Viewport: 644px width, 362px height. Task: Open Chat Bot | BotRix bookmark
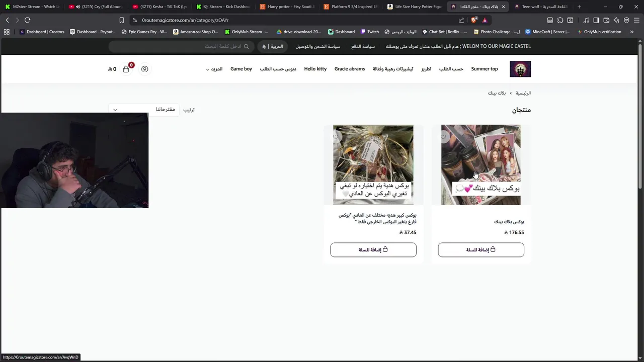tap(445, 32)
